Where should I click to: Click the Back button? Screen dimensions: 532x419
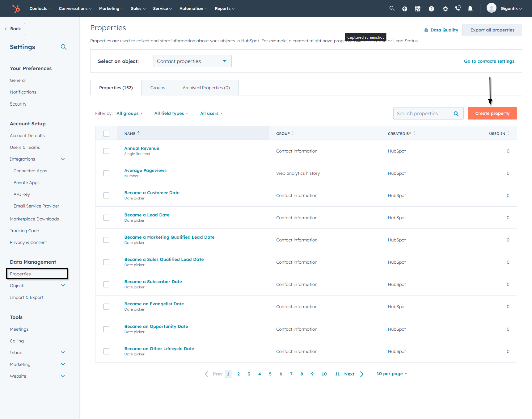click(13, 29)
